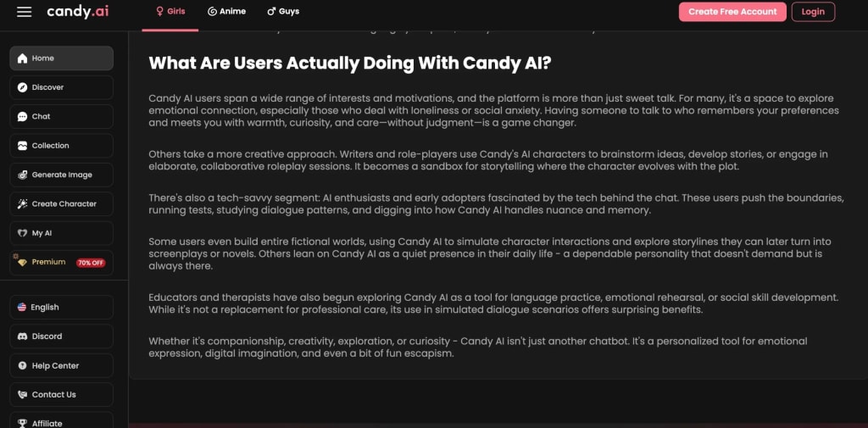
Task: Click paragraph starting 'Others take a more creative'
Action: coord(488,160)
